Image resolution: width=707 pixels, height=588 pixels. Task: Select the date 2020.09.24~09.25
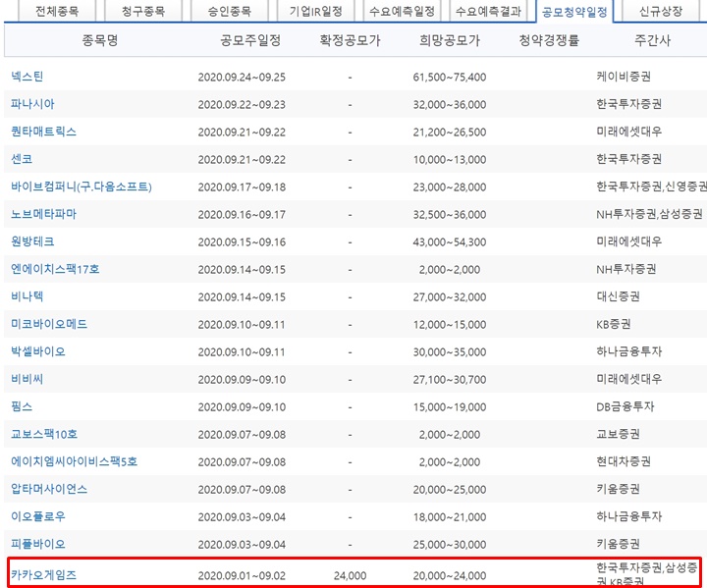coord(242,78)
